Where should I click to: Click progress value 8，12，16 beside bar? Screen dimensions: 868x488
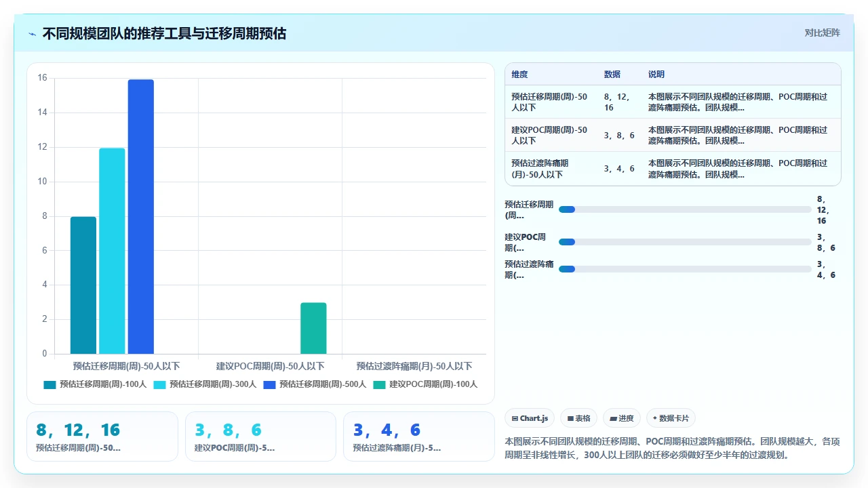pyautogui.click(x=822, y=210)
